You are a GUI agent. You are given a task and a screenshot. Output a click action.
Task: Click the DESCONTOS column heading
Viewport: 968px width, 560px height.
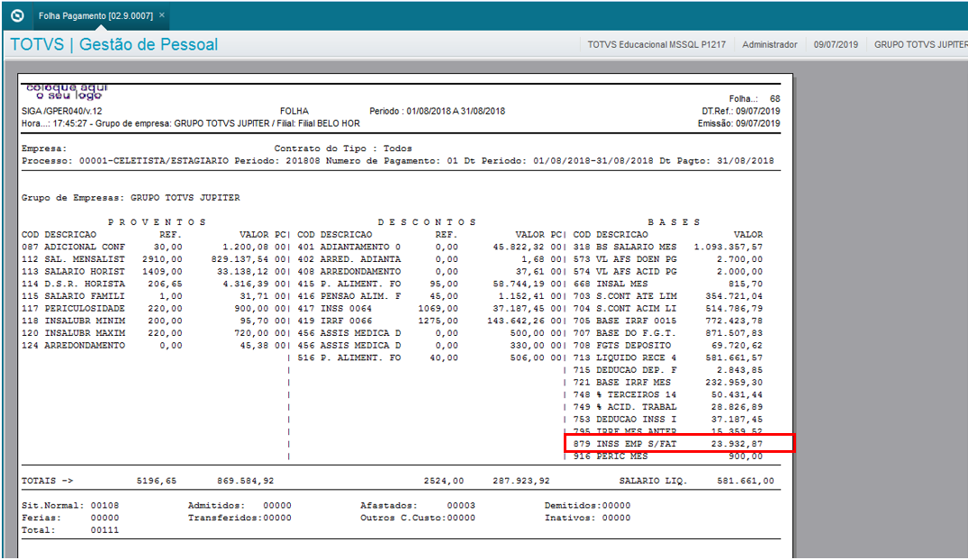(427, 222)
